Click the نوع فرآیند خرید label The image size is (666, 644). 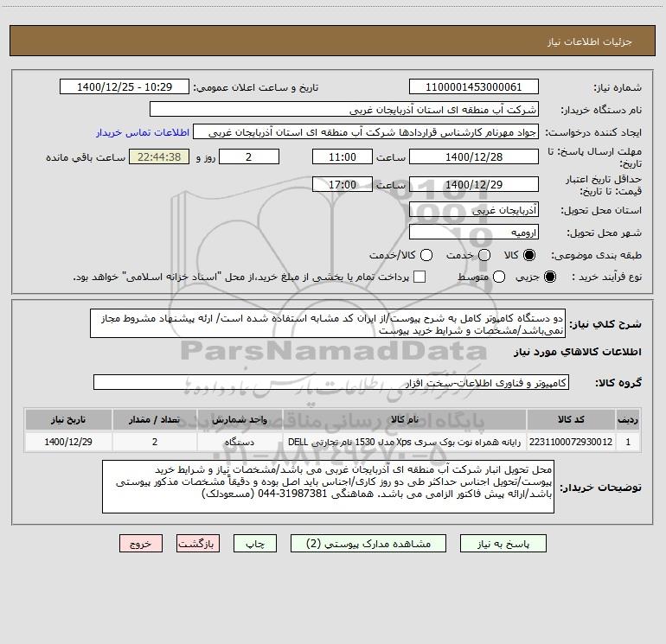coord(606,277)
